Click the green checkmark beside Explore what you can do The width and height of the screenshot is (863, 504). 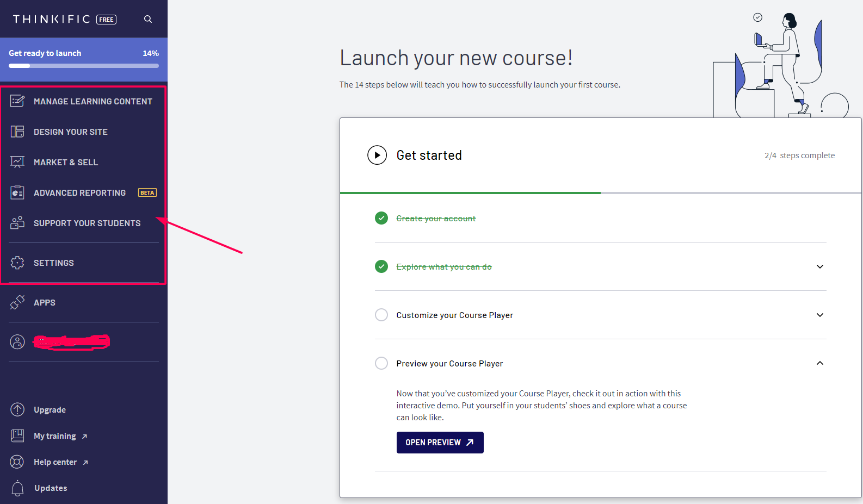(x=381, y=266)
